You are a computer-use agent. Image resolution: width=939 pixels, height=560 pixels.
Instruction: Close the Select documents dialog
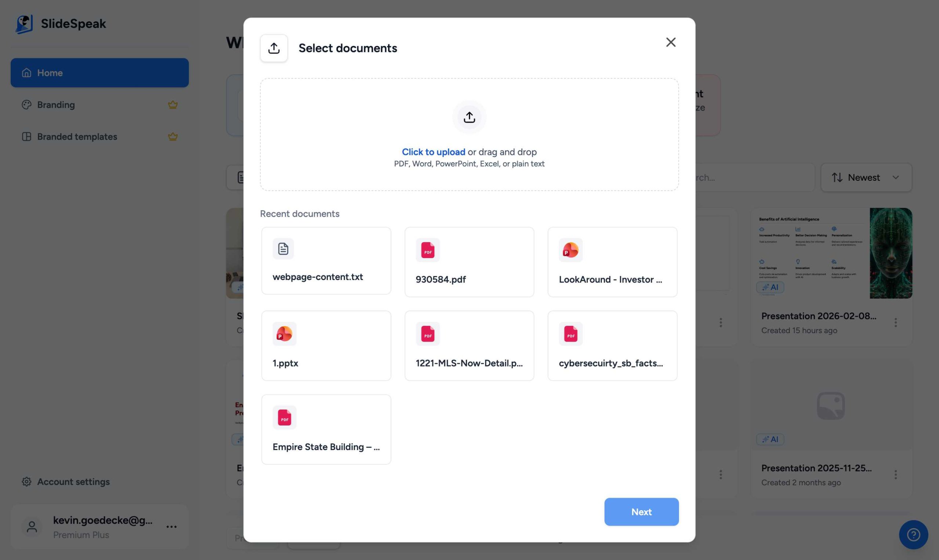[671, 42]
